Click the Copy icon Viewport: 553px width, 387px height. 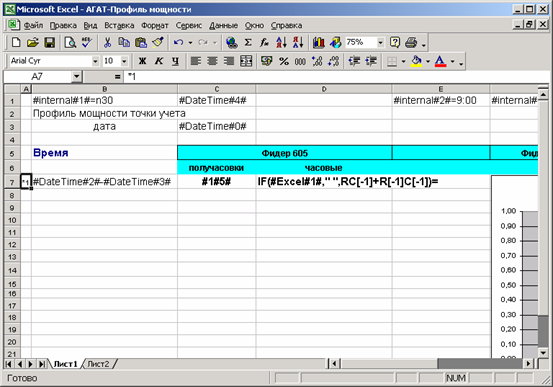pos(124,43)
